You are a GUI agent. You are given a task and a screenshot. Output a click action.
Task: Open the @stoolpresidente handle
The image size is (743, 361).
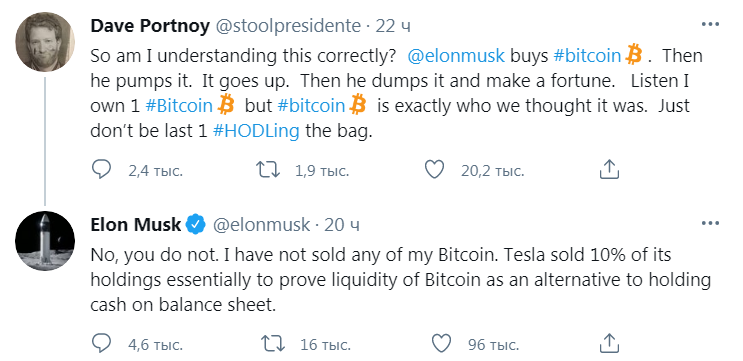[288, 26]
